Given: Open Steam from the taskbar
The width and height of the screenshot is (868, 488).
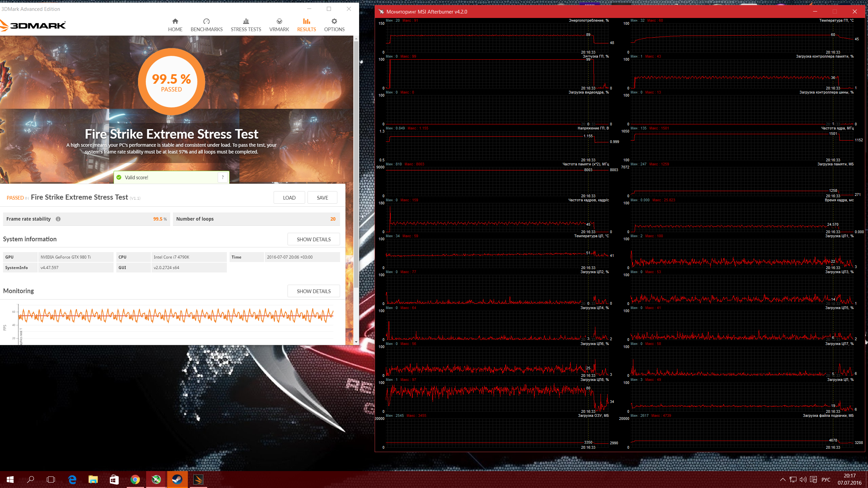Looking at the screenshot, I should pyautogui.click(x=177, y=479).
